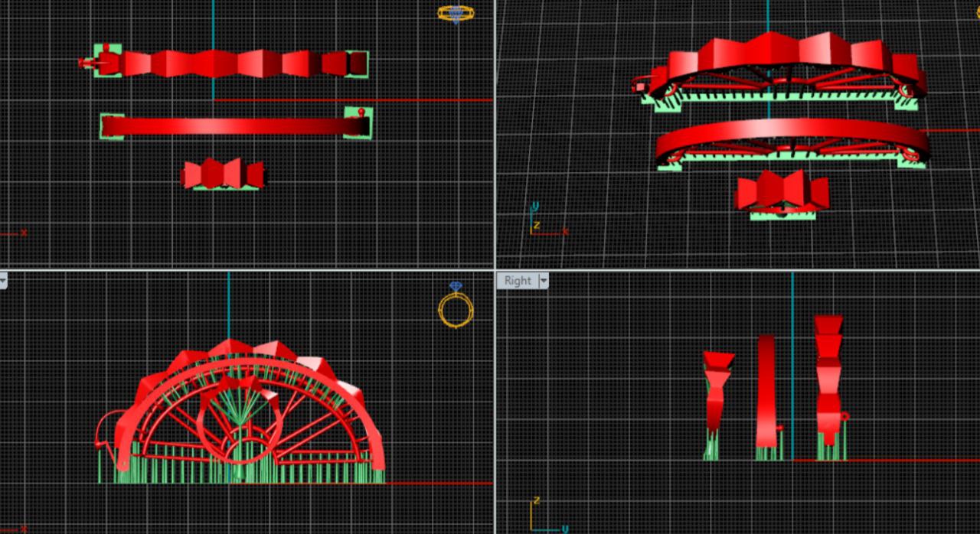980x534 pixels.
Task: Select the long zigzag band in upper-left viewport
Action: click(224, 63)
